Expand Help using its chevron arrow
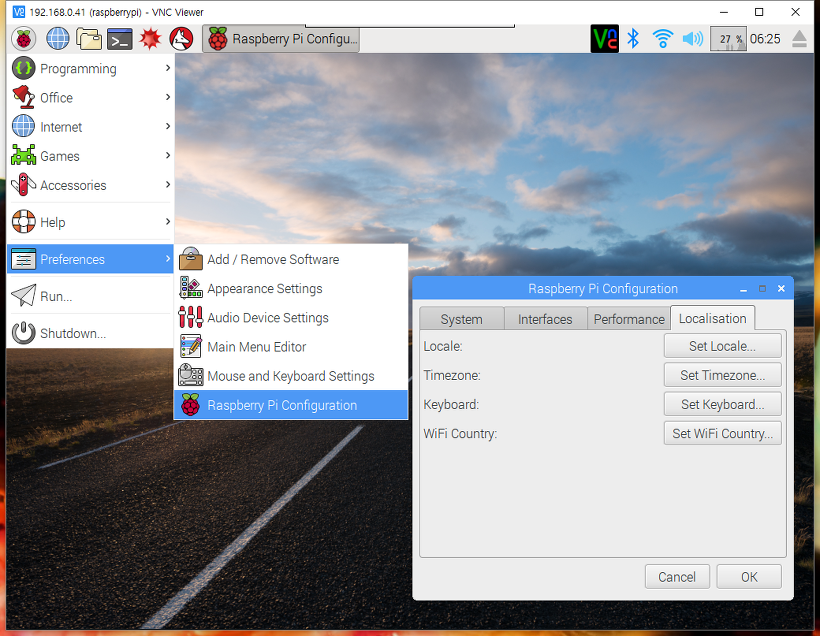 [168, 221]
